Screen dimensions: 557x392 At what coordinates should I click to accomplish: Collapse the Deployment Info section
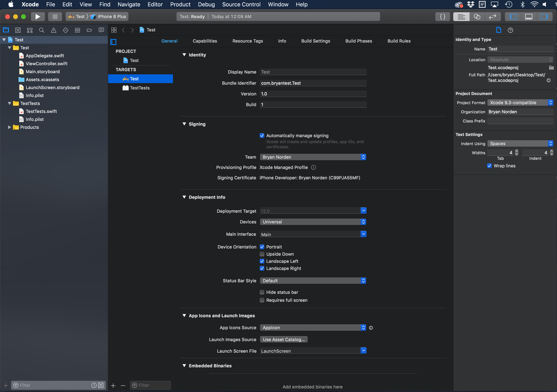pos(184,197)
